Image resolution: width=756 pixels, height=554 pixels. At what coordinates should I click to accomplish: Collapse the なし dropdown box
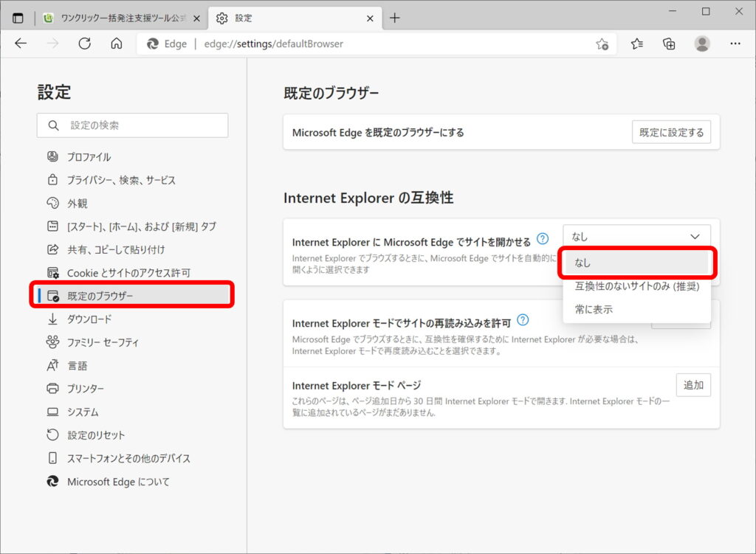pyautogui.click(x=636, y=237)
